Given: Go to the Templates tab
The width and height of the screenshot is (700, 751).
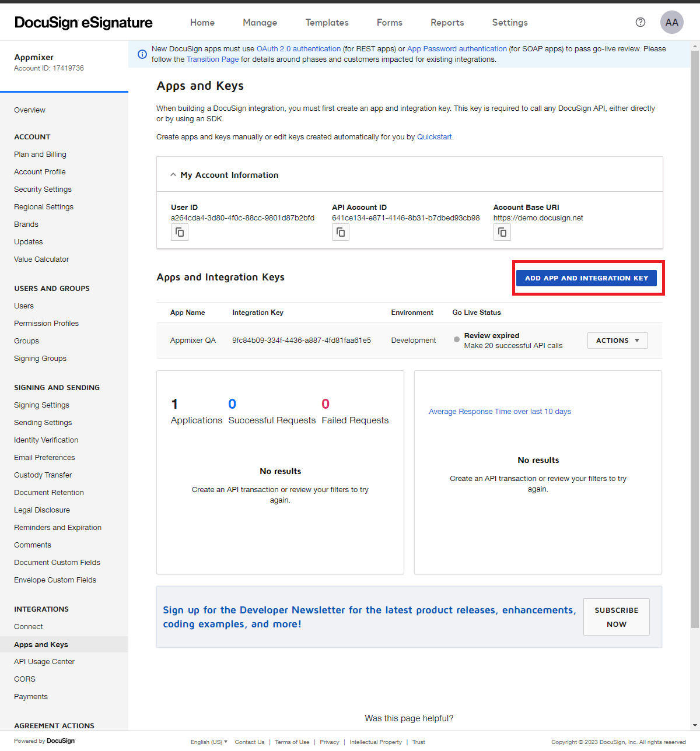Looking at the screenshot, I should coord(327,22).
